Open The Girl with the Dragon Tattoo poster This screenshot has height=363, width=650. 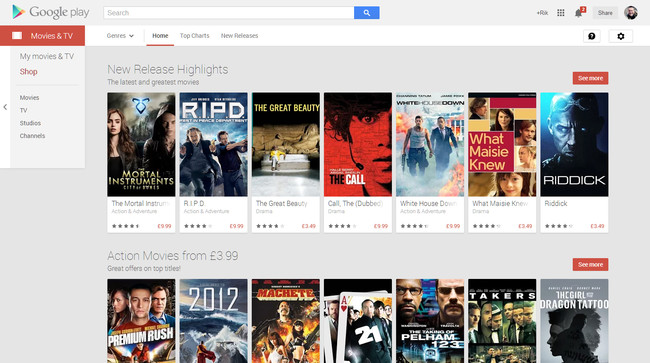pyautogui.click(x=574, y=321)
